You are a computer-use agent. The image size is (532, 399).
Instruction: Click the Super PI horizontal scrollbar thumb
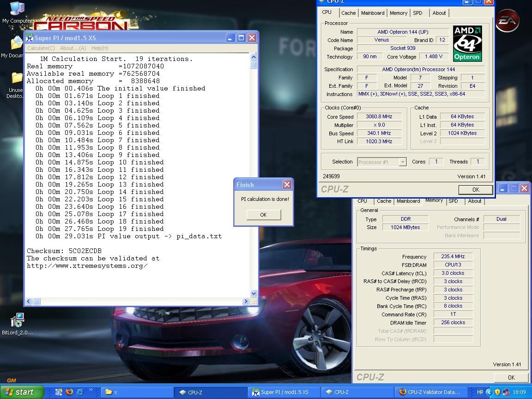point(36,301)
